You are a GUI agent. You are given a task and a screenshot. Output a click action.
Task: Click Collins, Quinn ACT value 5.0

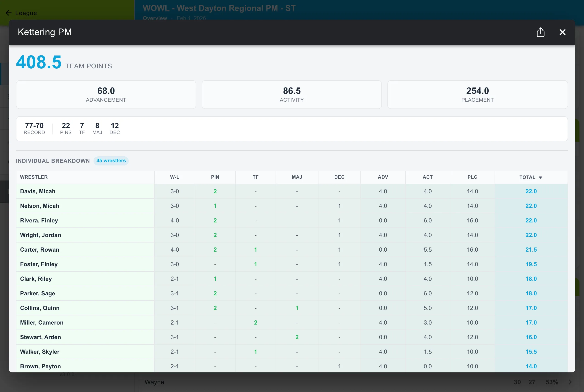[427, 308]
